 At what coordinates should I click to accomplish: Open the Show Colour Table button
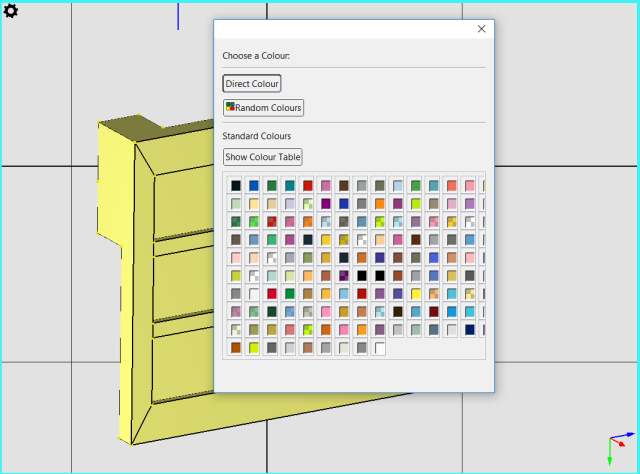[262, 157]
